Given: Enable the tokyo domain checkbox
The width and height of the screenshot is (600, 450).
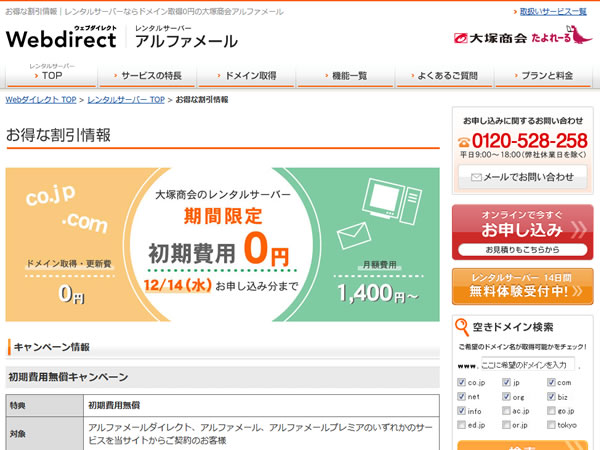Looking at the screenshot, I should [x=551, y=425].
